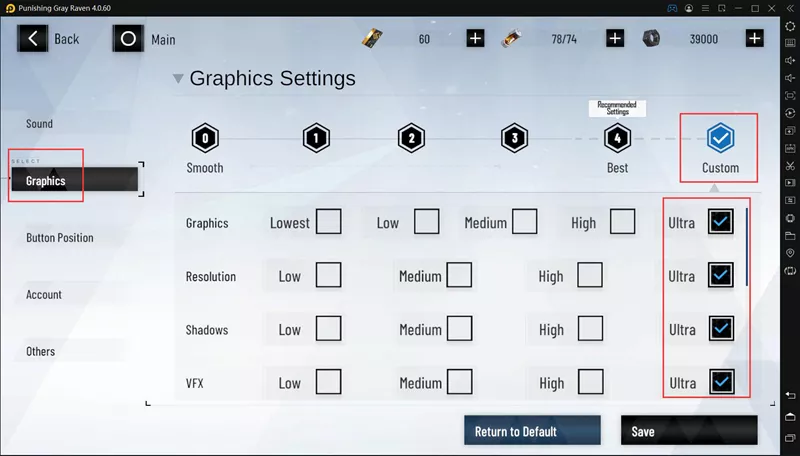Screen dimensions: 800x456
Task: Add stamina with plus beside 78/74
Action: [615, 39]
